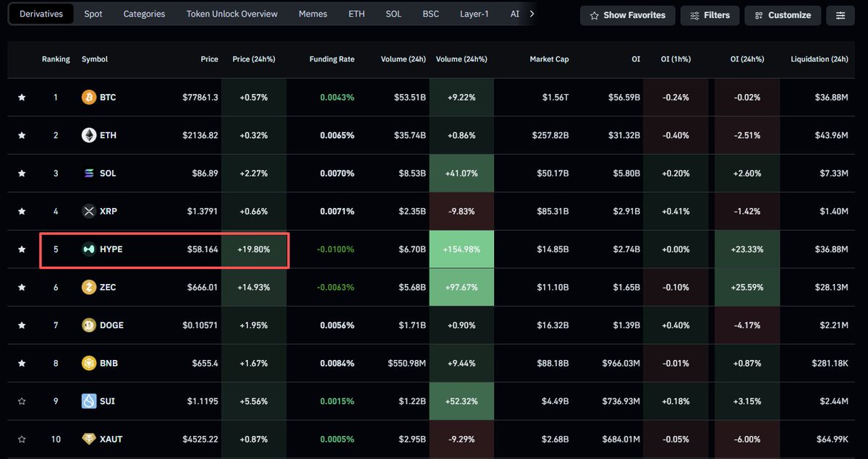868x459 pixels.
Task: Click SOL funding rate 0.0070%
Action: pos(338,173)
